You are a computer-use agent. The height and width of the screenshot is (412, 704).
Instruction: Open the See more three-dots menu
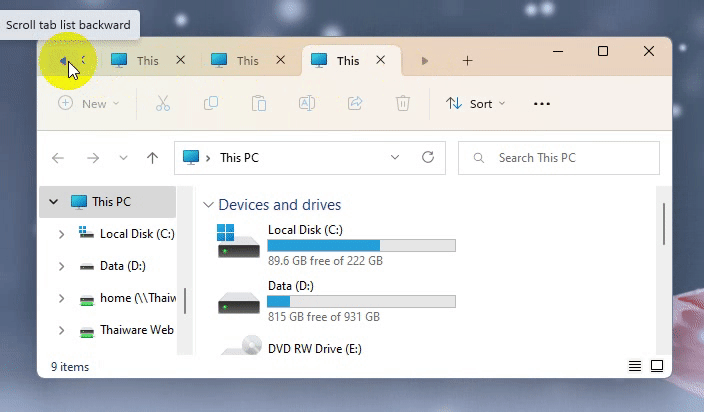541,104
